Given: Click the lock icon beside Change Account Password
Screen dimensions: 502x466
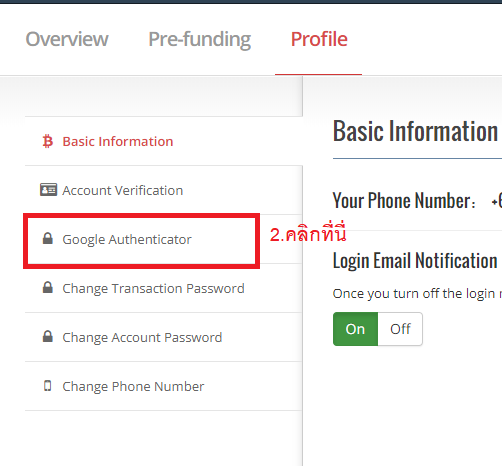Looking at the screenshot, I should pos(48,336).
